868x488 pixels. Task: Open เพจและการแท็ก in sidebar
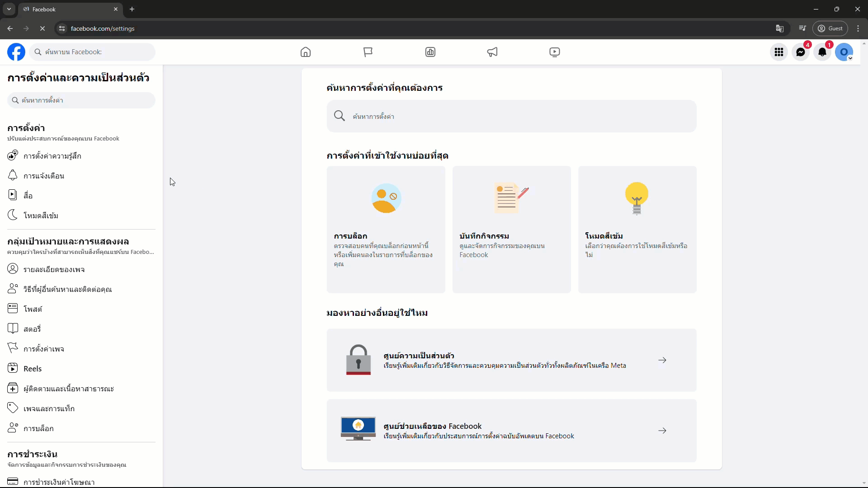[x=81, y=408]
